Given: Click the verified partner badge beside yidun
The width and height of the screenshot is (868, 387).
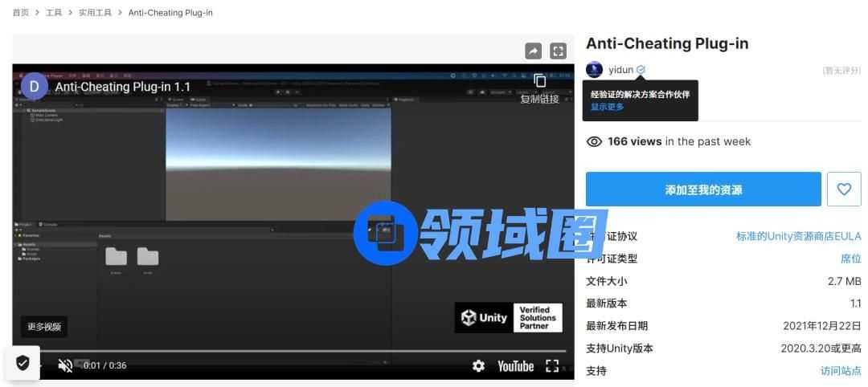Looking at the screenshot, I should [641, 70].
